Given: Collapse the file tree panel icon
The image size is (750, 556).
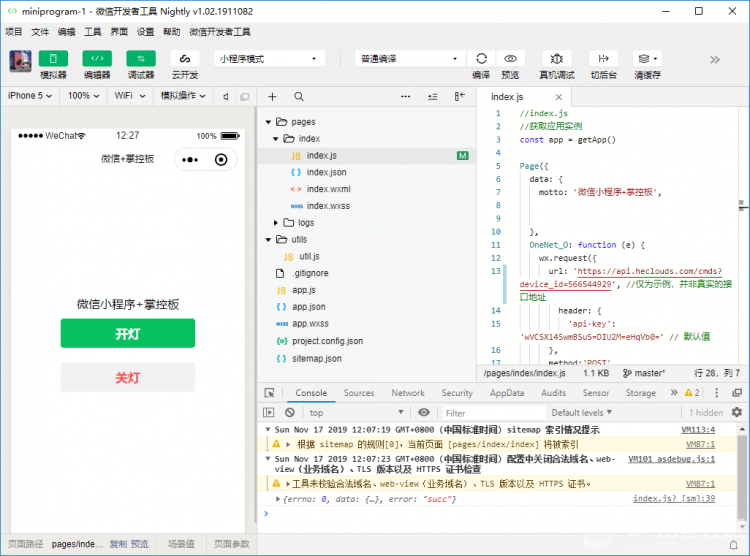Looking at the screenshot, I should tap(459, 97).
